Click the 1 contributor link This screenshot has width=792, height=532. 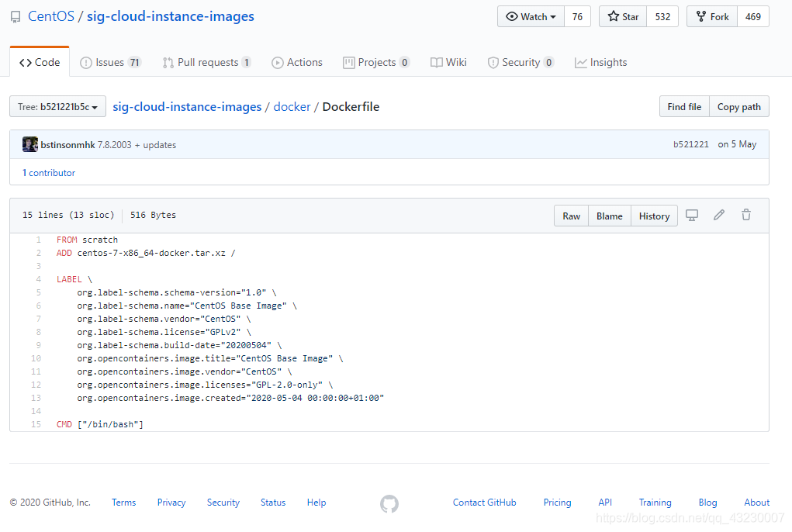coord(49,173)
